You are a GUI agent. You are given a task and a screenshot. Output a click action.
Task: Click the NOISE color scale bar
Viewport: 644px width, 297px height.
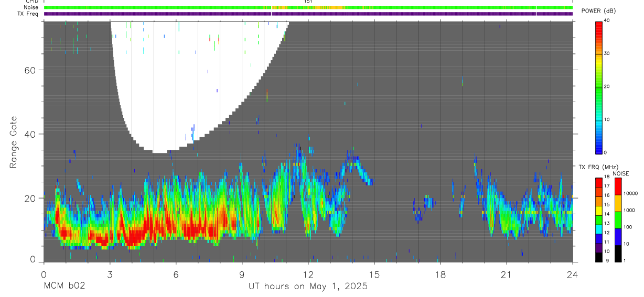coord(618,219)
